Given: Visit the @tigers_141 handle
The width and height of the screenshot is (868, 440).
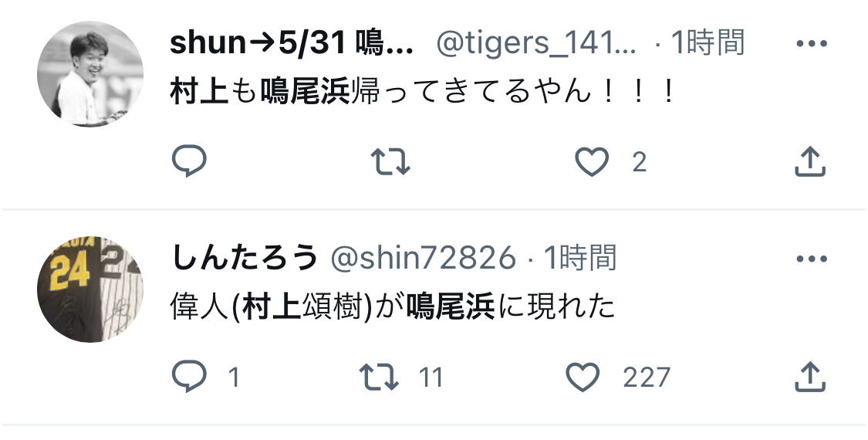Looking at the screenshot, I should pyautogui.click(x=536, y=43).
